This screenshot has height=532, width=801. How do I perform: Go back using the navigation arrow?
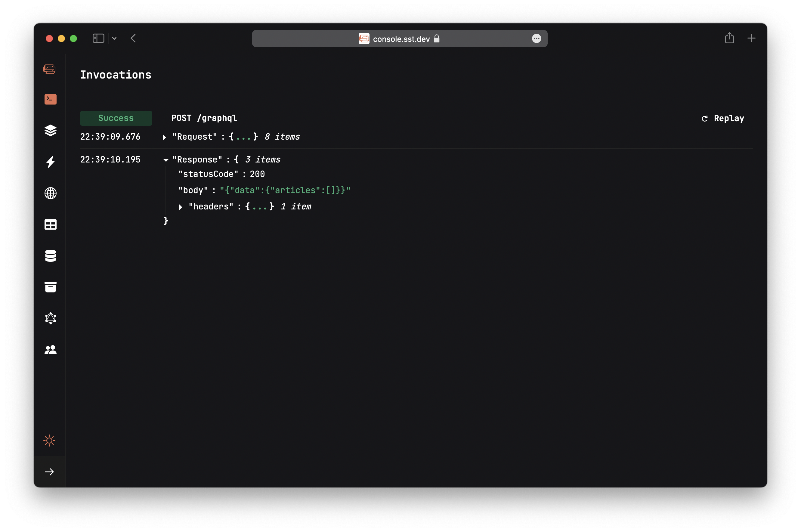point(133,38)
